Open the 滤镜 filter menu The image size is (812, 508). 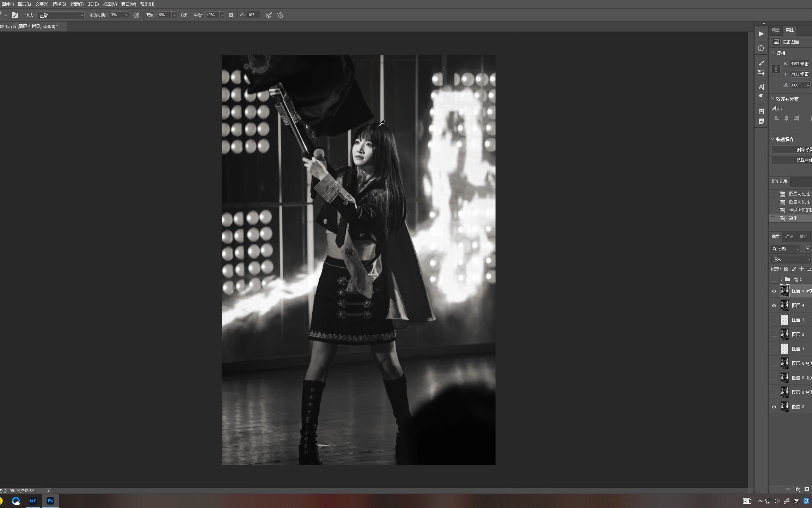77,4
